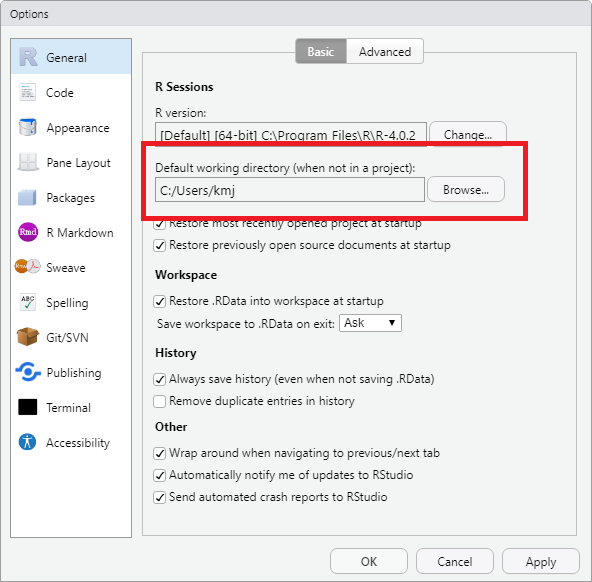Click the Cancel button

[x=455, y=561]
